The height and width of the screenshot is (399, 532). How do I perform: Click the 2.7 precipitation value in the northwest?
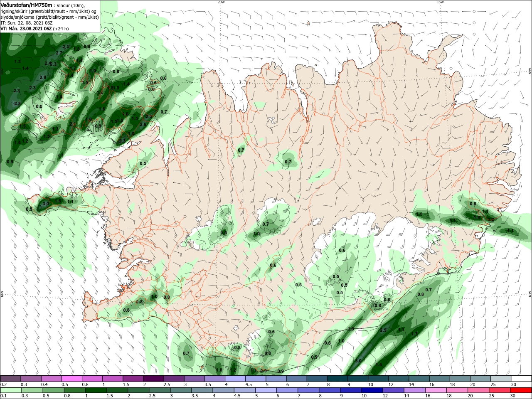point(59,53)
